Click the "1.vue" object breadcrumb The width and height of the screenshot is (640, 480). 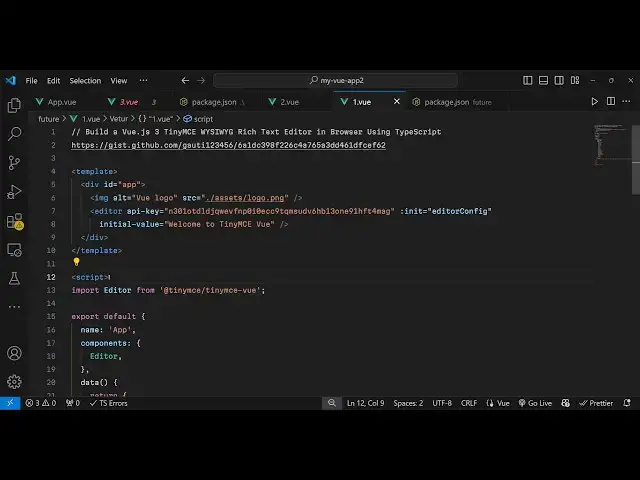pos(156,119)
